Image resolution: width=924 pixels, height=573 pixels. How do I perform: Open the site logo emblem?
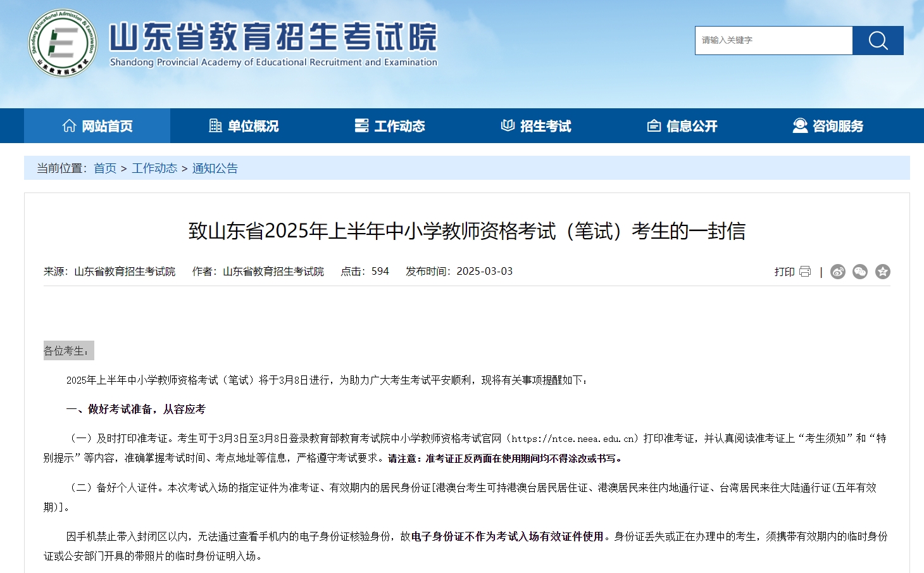63,43
